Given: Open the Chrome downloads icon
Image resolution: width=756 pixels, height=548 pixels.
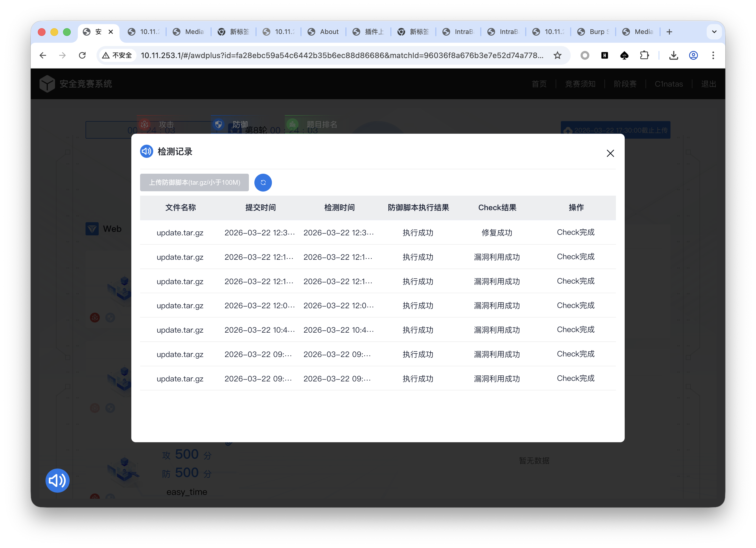Looking at the screenshot, I should click(x=673, y=55).
